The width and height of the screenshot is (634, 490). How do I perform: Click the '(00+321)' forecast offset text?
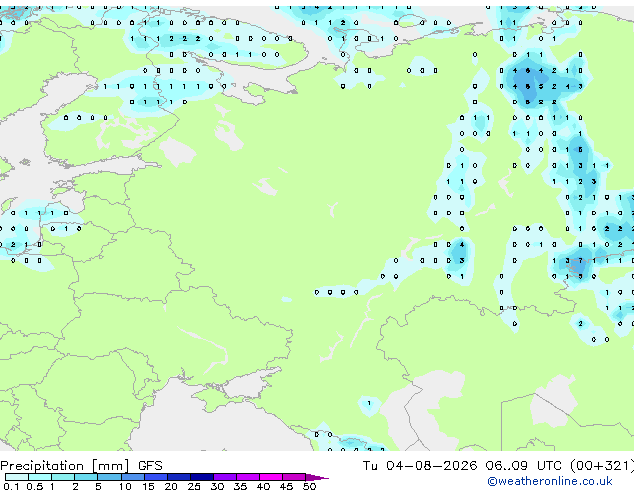602,466
